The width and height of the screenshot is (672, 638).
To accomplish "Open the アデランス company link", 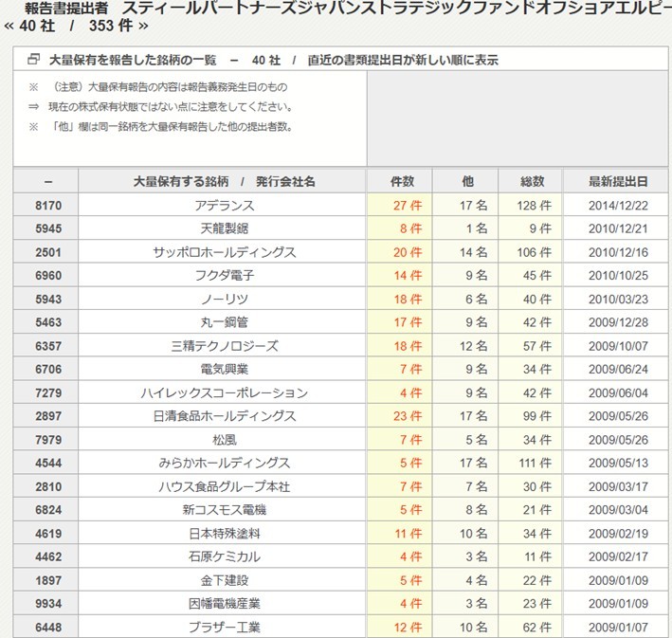I will (x=224, y=205).
